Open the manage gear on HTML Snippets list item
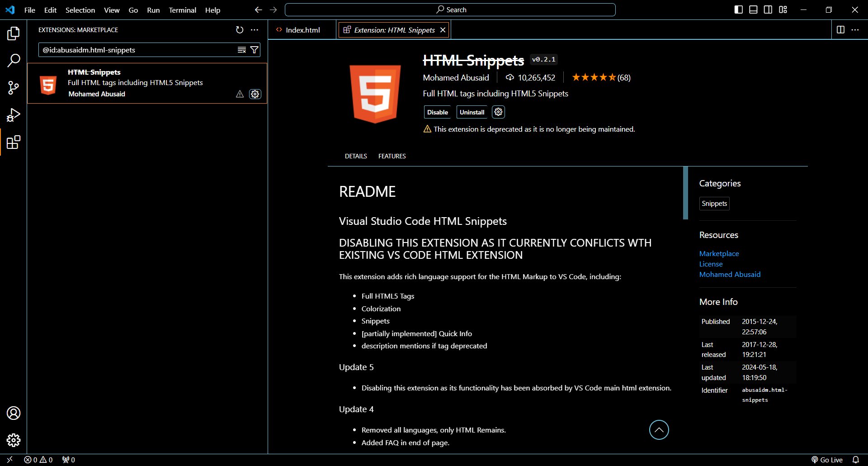Viewport: 868px width, 466px height. pyautogui.click(x=255, y=94)
